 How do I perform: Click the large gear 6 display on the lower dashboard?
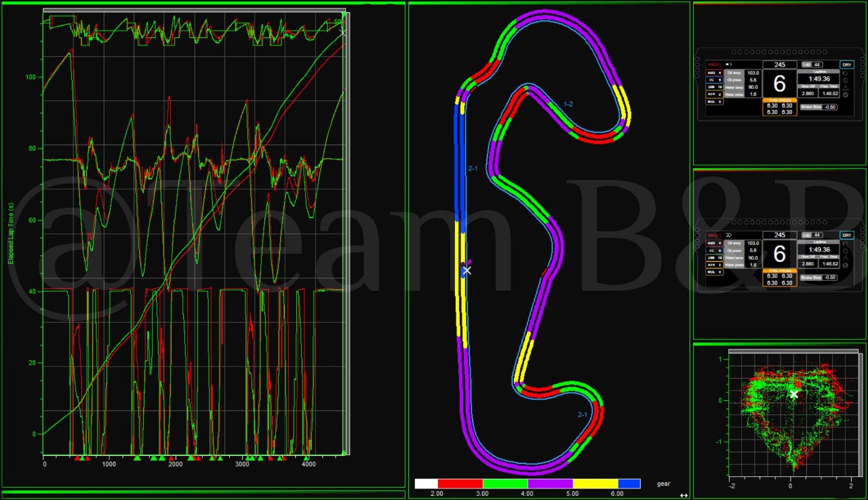tap(780, 253)
